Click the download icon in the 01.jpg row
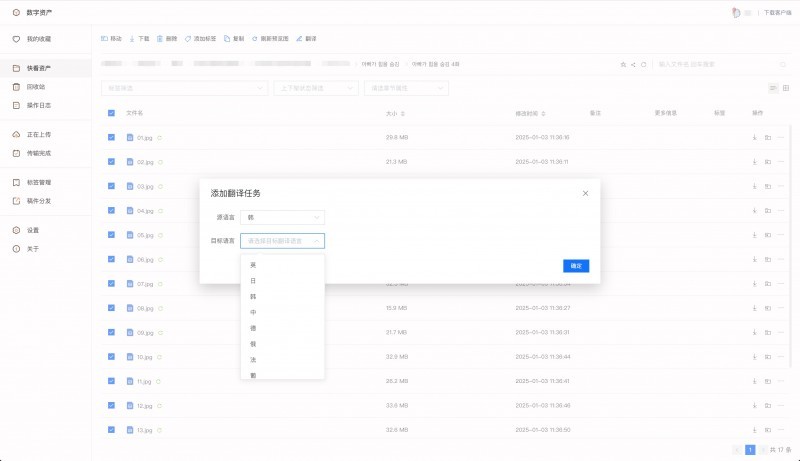Image resolution: width=800 pixels, height=461 pixels. pyautogui.click(x=755, y=137)
